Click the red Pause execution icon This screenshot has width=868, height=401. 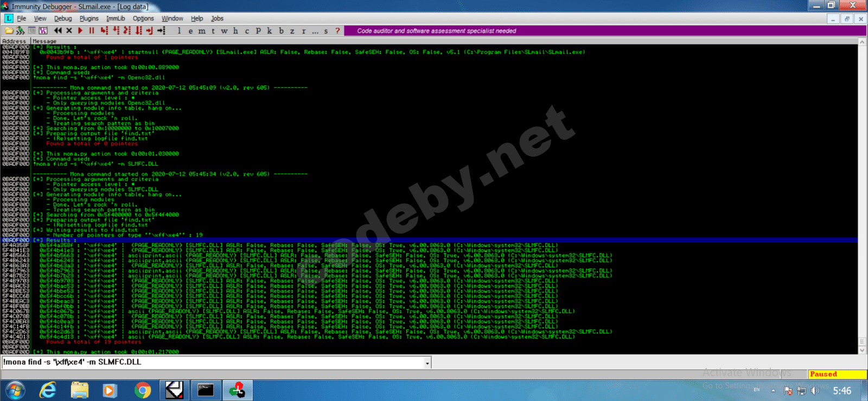click(x=92, y=31)
